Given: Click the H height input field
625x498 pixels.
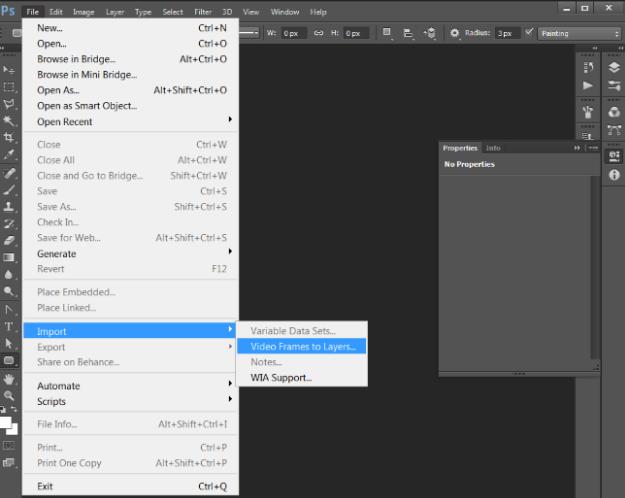Looking at the screenshot, I should (x=356, y=33).
